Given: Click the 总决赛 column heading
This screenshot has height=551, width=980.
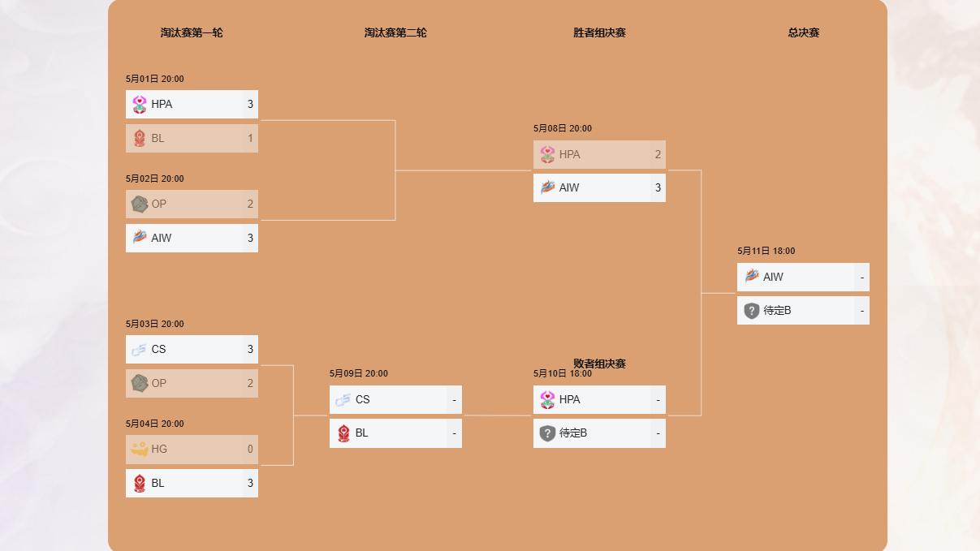Looking at the screenshot, I should click(x=804, y=32).
